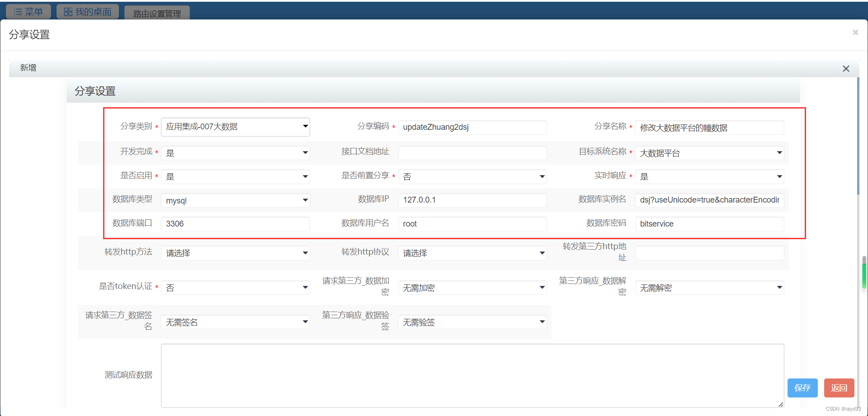The width and height of the screenshot is (868, 416).
Task: Click the 数据库用户名 root field
Action: pos(472,224)
